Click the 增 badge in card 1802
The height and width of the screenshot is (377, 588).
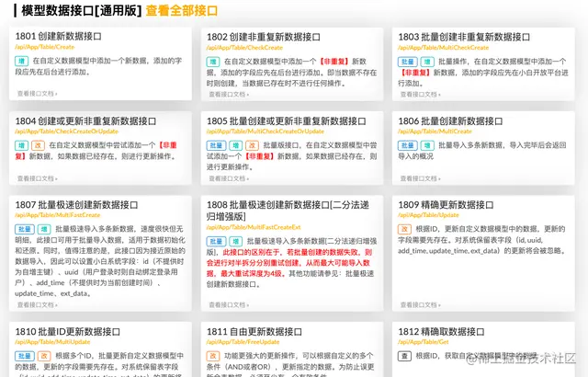213,62
